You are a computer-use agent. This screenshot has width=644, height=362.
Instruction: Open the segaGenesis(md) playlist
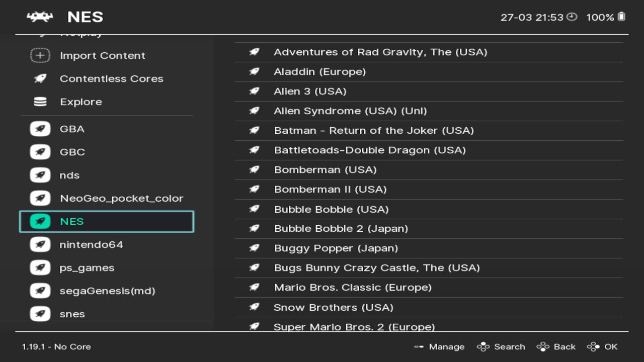(107, 291)
